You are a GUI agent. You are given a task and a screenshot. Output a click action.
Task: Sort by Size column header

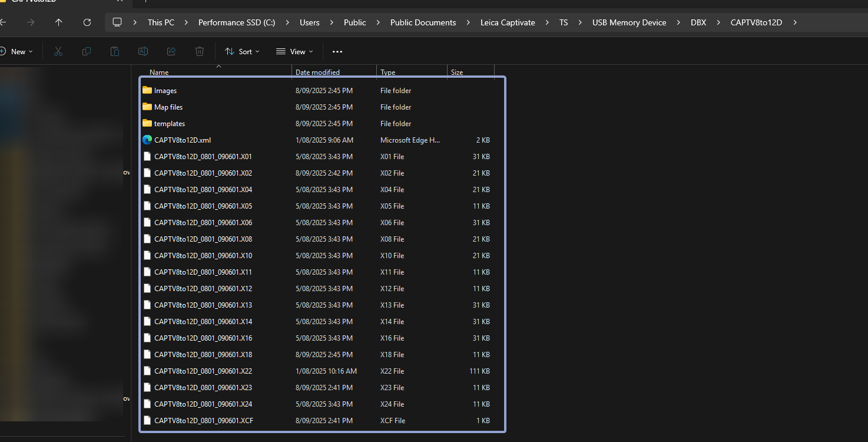457,72
